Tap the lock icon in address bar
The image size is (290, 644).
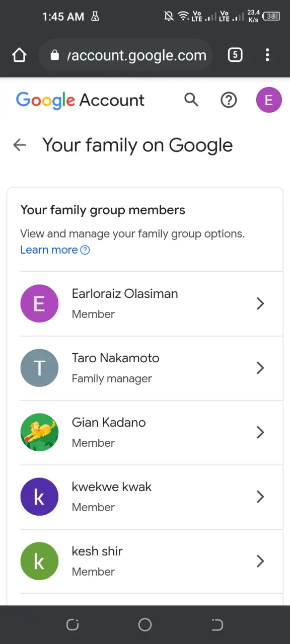click(55, 55)
